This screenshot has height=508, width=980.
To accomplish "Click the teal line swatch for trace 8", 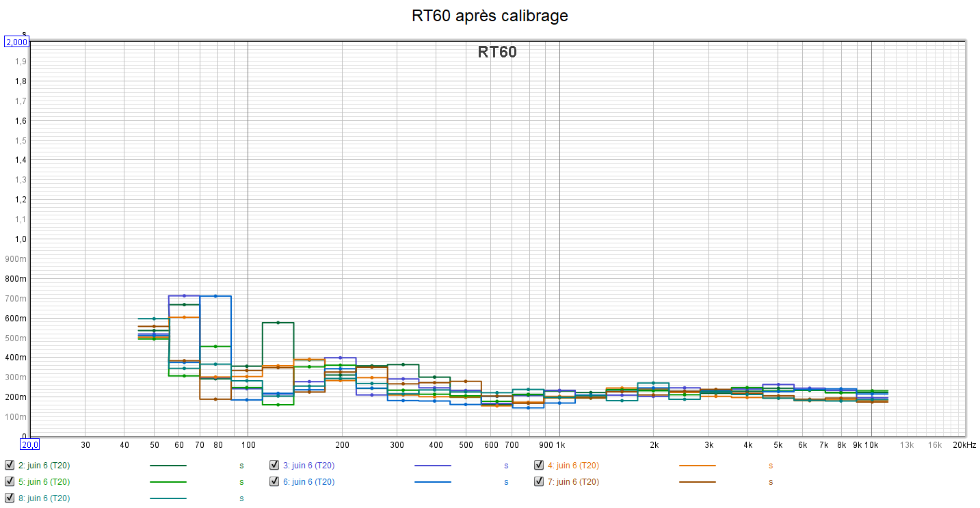I will (168, 498).
